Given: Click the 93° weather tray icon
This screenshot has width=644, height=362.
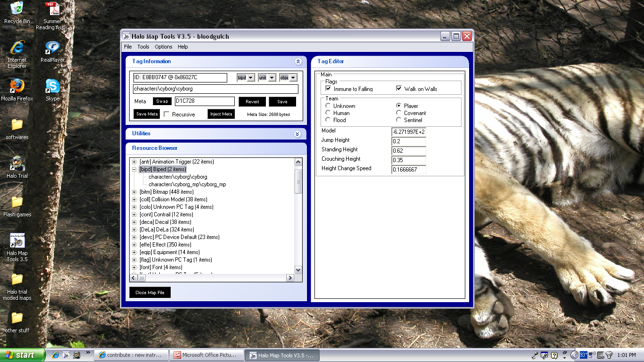Looking at the screenshot, I should (584, 355).
